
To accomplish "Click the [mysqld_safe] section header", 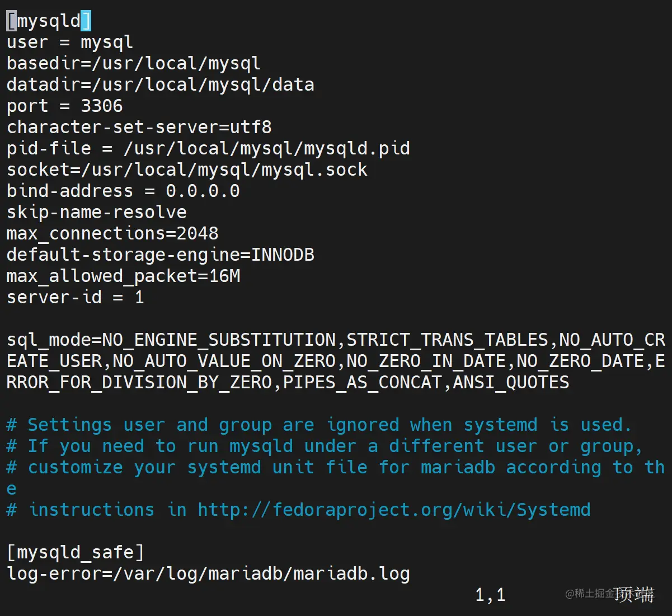I will pyautogui.click(x=75, y=553).
